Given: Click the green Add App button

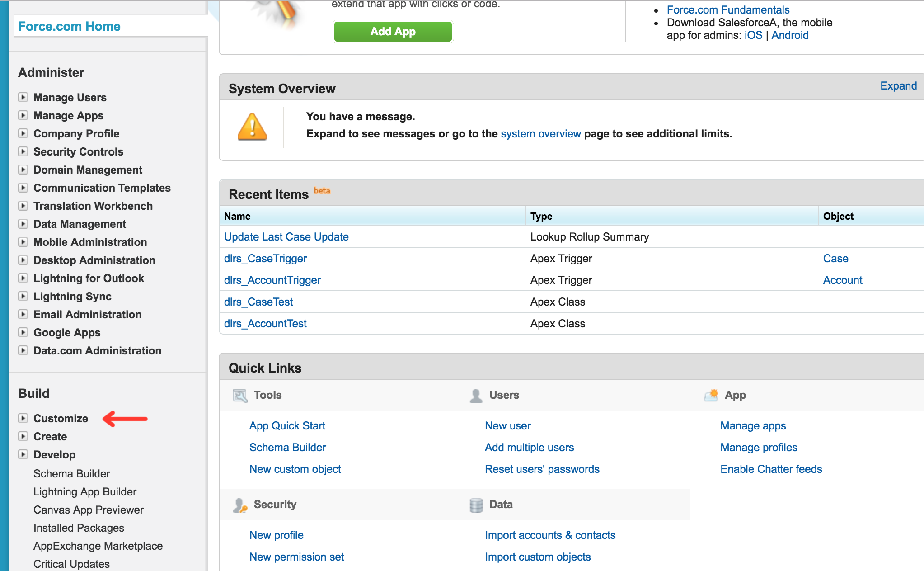Looking at the screenshot, I should [393, 32].
